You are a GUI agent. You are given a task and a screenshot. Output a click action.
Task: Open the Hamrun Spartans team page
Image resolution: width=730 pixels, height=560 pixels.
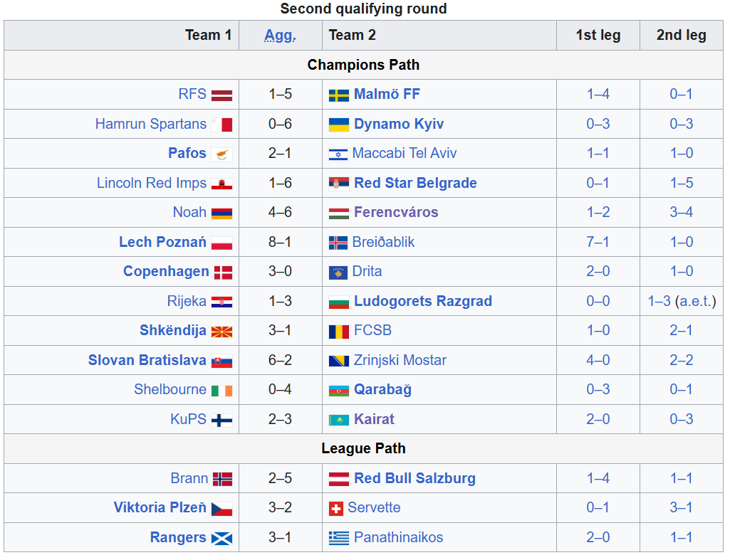coord(151,124)
